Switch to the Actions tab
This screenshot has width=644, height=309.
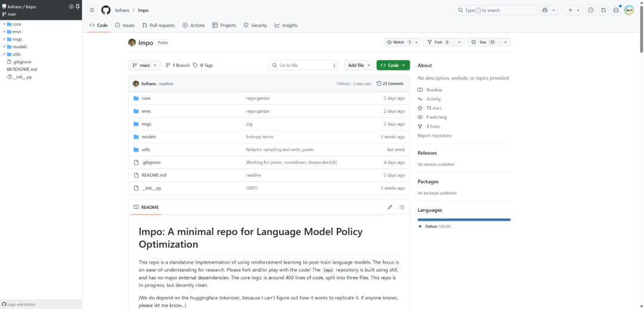click(193, 25)
